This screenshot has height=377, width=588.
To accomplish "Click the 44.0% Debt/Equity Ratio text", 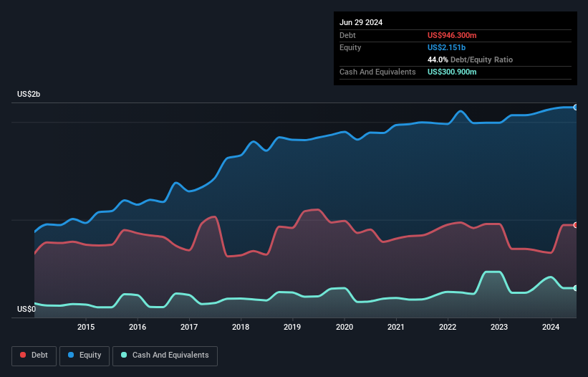I will click(x=470, y=59).
